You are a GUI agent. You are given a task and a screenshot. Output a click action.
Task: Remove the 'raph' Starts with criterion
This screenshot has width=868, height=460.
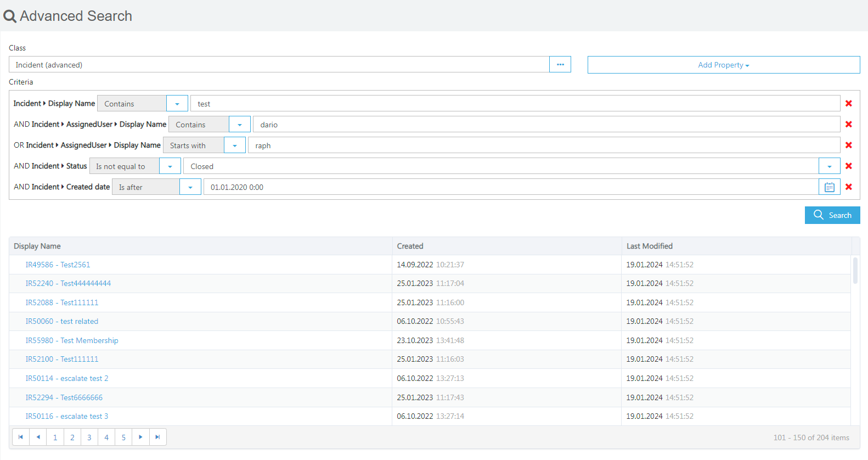(848, 145)
